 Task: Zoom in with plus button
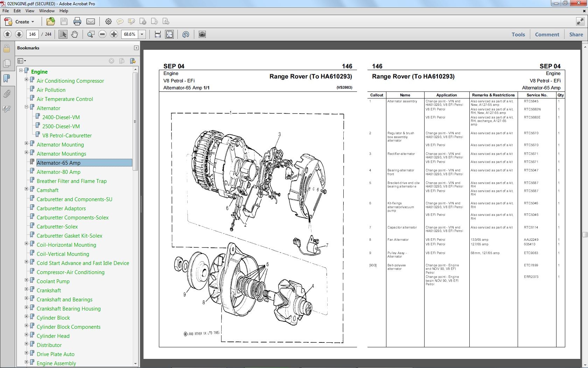click(114, 34)
